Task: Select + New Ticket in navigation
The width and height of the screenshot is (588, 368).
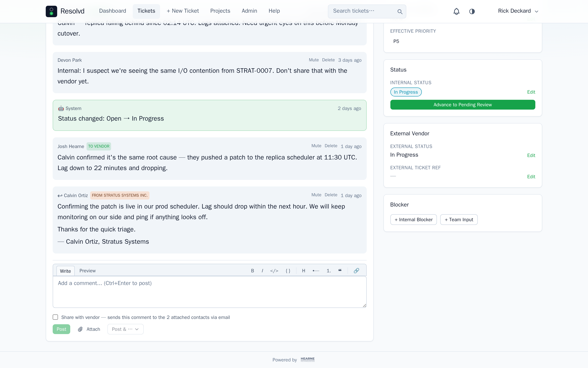Action: pyautogui.click(x=183, y=11)
